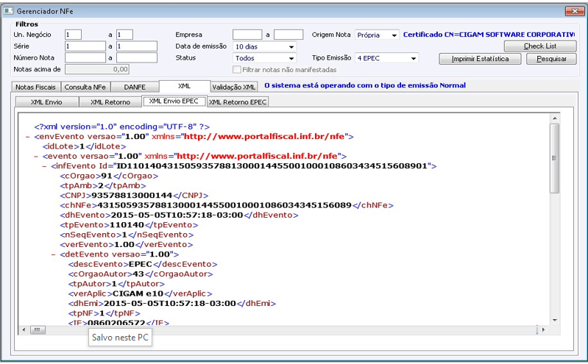Click the Pesquisar button

tap(551, 59)
